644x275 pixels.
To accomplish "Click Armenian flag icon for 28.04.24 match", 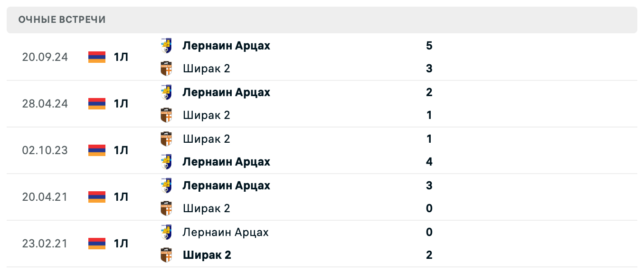I will coord(97,104).
